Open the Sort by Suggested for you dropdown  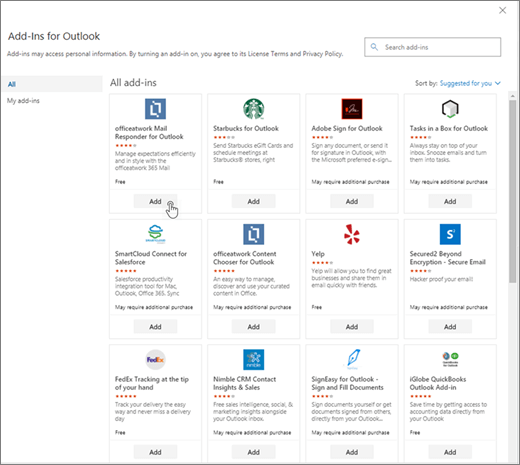470,83
